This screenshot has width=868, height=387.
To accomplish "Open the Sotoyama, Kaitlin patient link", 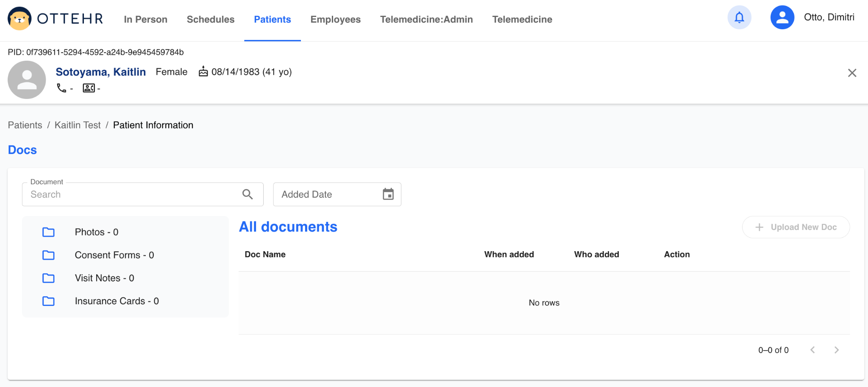I will coord(101,72).
